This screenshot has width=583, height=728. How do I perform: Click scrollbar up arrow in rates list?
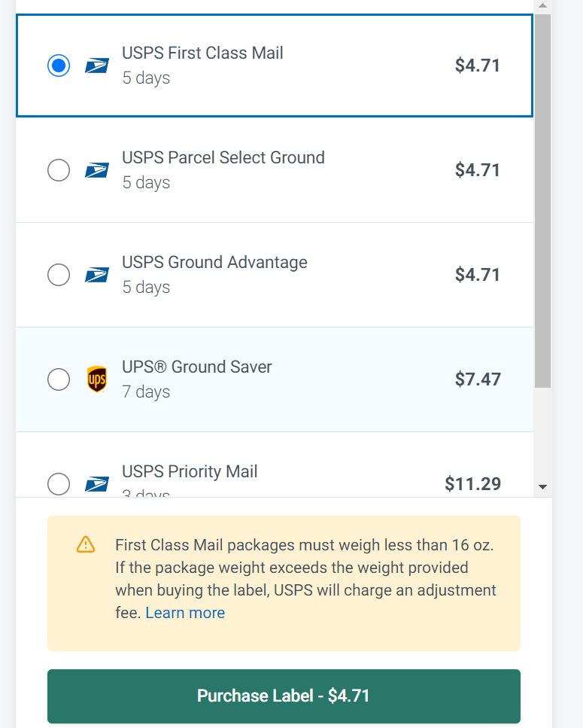pyautogui.click(x=542, y=6)
